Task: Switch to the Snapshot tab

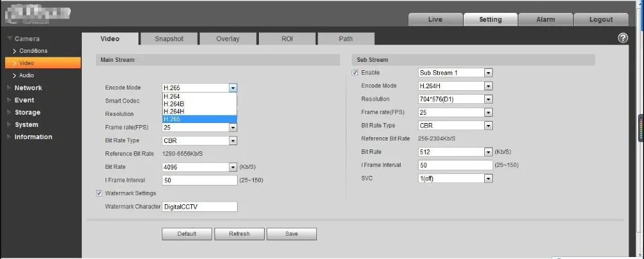Action: point(169,39)
